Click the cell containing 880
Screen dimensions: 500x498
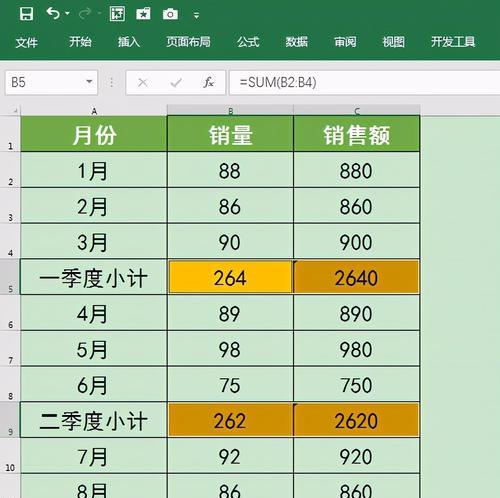[x=357, y=170]
